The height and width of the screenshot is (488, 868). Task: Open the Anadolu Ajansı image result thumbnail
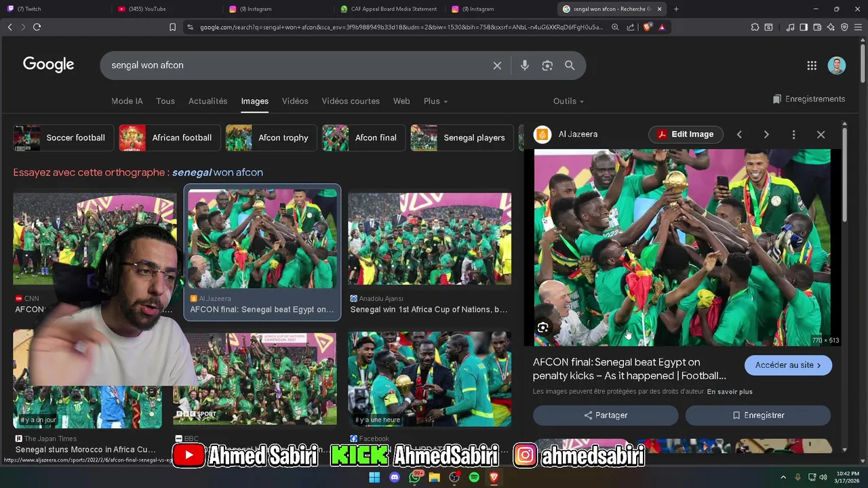click(430, 239)
